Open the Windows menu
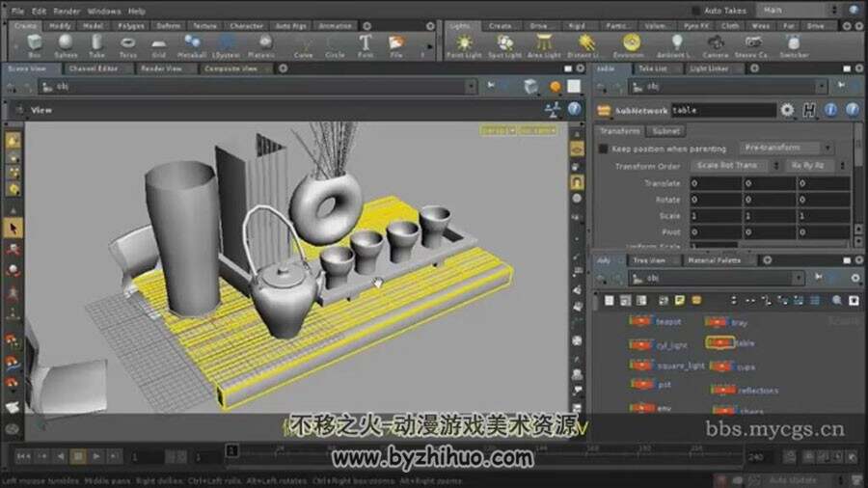 pos(104,11)
